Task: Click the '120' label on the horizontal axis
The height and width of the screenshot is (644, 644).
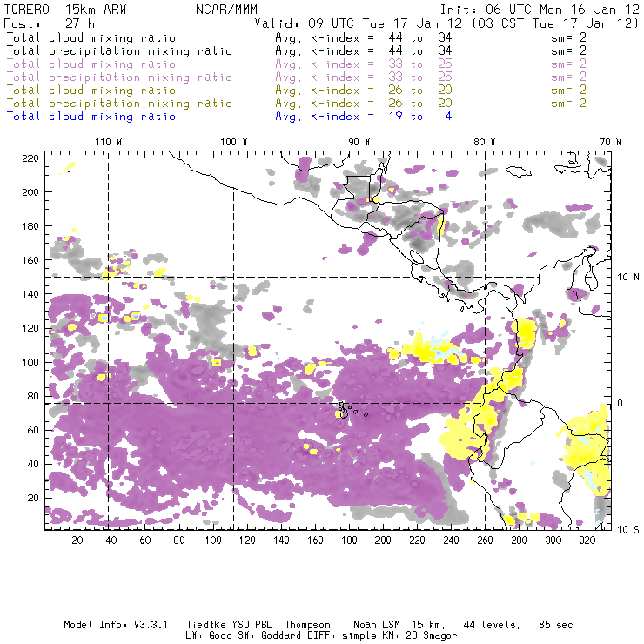Action: [247, 540]
